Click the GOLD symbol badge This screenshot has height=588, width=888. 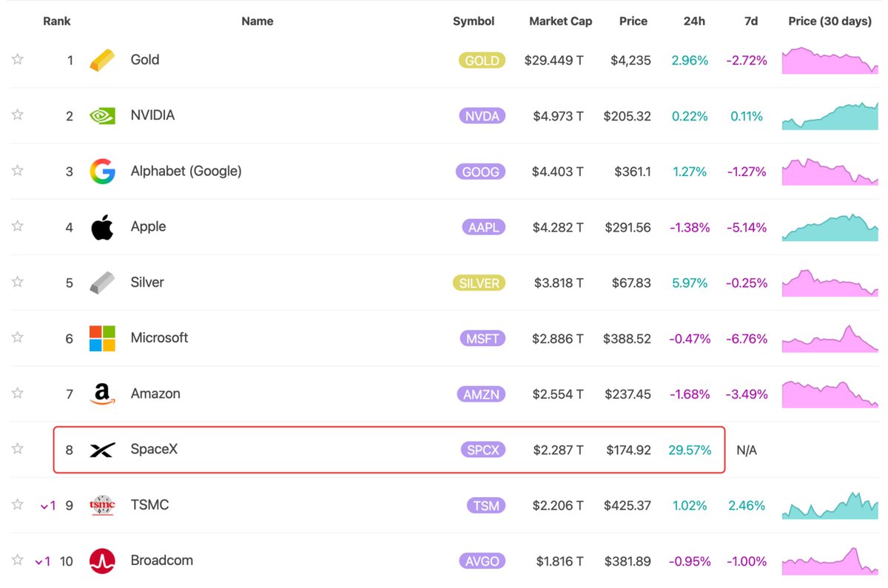482,61
